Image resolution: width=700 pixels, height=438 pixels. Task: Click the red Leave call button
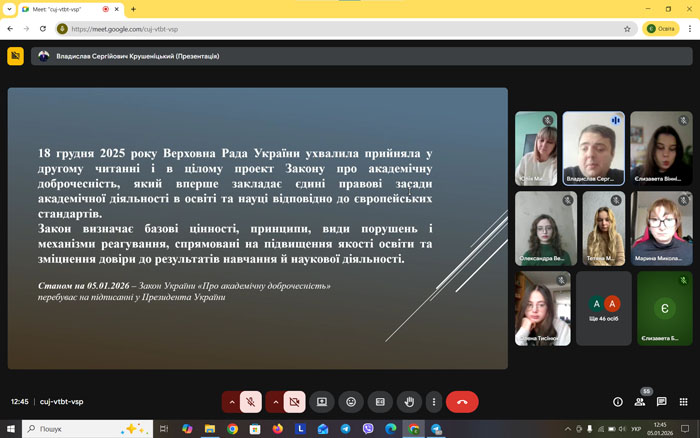point(462,401)
